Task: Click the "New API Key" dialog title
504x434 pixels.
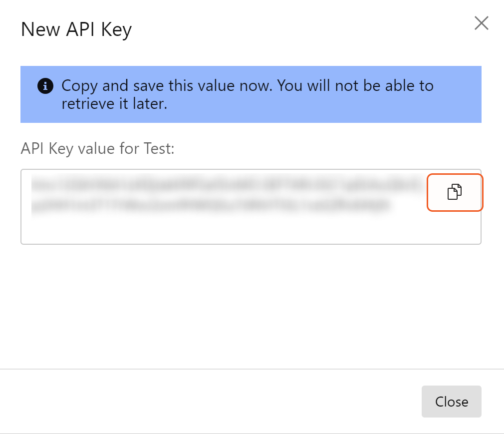Action: [x=76, y=30]
